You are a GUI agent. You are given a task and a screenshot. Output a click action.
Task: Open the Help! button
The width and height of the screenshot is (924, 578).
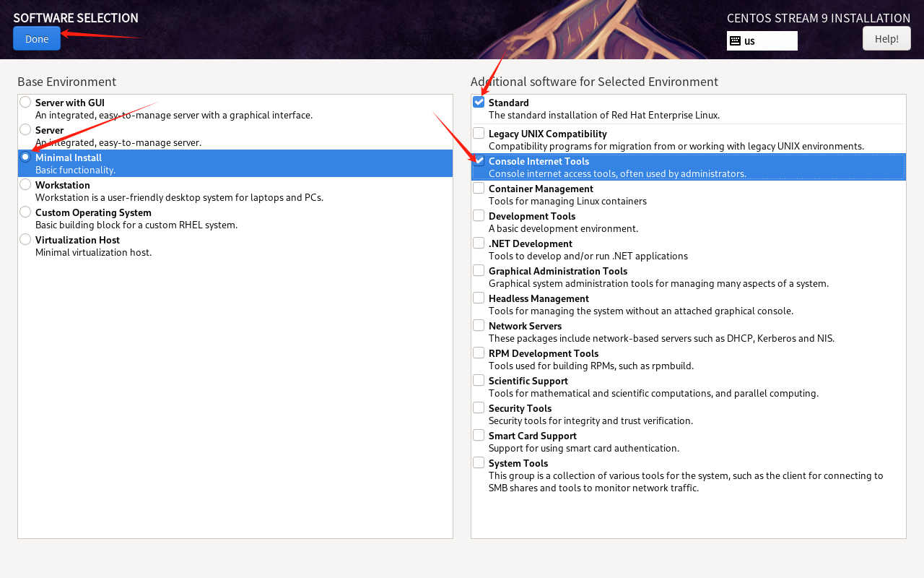pos(886,38)
